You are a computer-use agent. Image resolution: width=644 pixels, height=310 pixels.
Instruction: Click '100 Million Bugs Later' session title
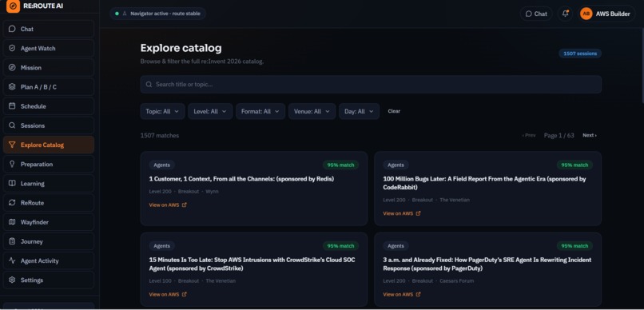point(485,183)
